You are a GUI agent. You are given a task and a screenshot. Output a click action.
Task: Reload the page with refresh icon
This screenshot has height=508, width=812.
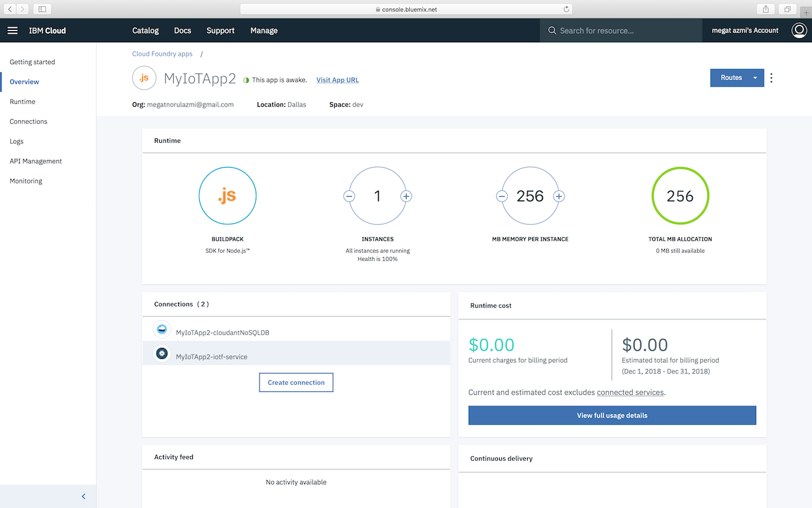566,9
